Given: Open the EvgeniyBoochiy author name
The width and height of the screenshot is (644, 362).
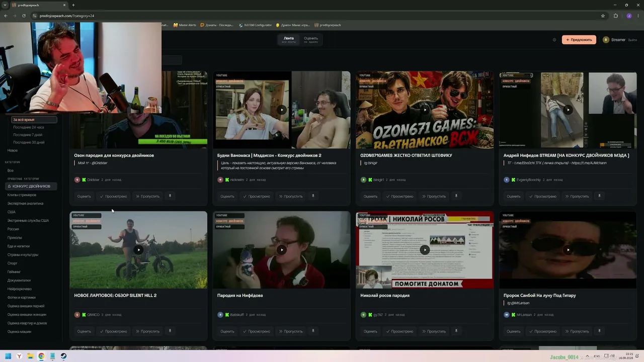Looking at the screenshot, I should 529,179.
